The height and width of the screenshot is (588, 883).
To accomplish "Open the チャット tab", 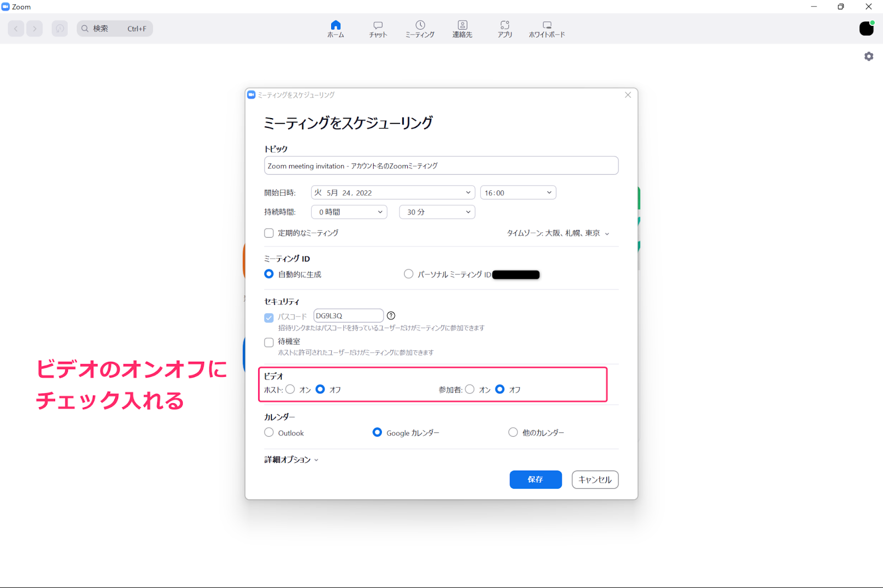I will tap(378, 29).
